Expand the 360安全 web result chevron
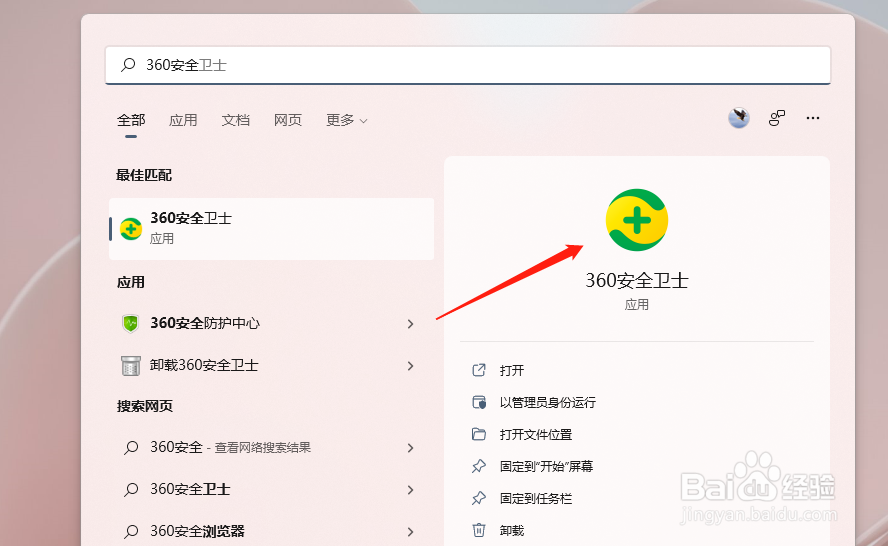Screen dimensions: 888x546 (x=411, y=448)
